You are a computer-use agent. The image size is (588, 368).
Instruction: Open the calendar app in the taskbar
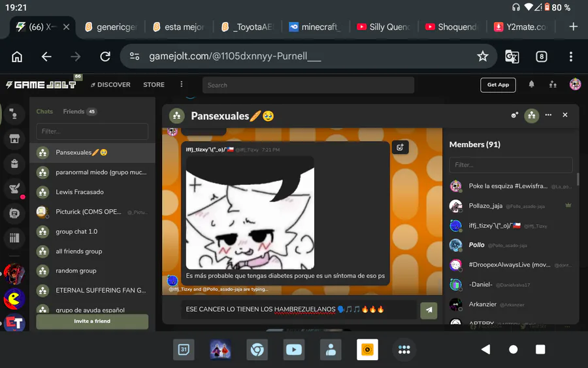coord(184,350)
